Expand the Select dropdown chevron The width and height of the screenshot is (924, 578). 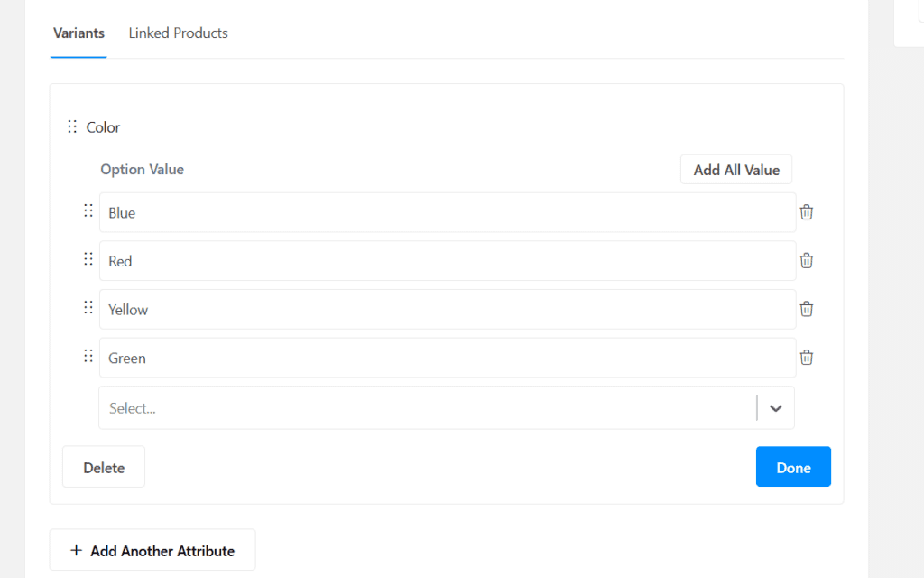pyautogui.click(x=775, y=408)
